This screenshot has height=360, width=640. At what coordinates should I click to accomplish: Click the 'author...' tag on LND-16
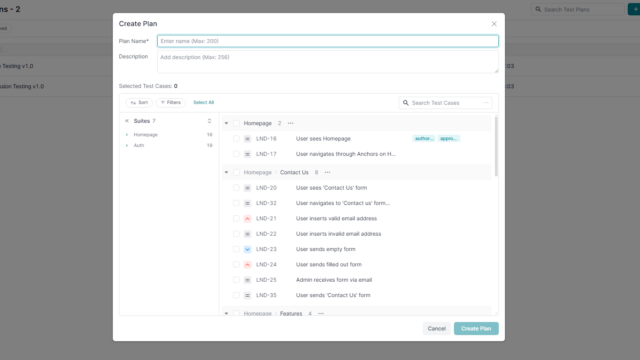tap(424, 139)
